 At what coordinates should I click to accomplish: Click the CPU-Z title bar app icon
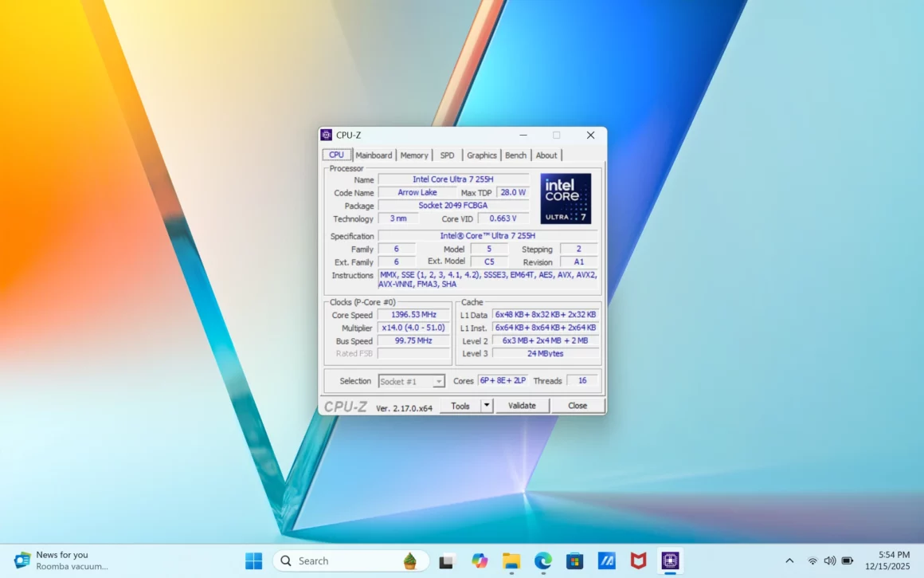tap(327, 136)
